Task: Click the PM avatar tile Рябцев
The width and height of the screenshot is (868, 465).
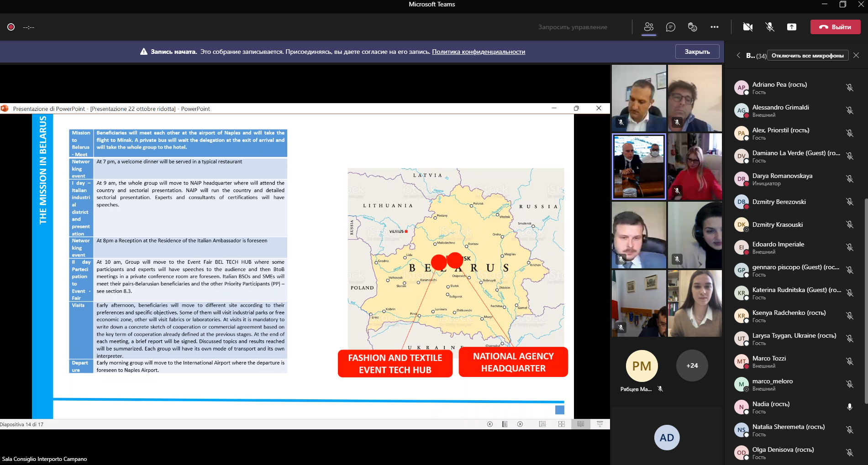Action: [642, 366]
